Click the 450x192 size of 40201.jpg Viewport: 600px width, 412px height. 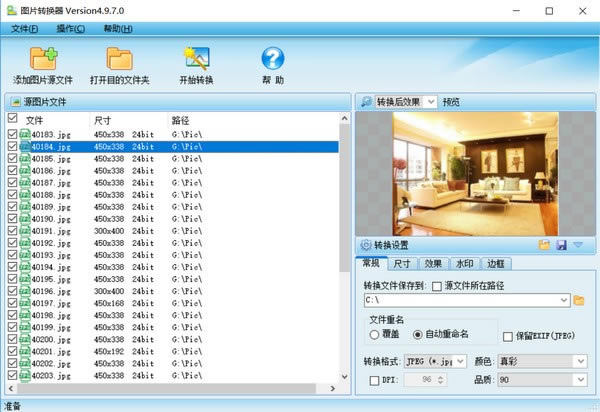(x=109, y=351)
